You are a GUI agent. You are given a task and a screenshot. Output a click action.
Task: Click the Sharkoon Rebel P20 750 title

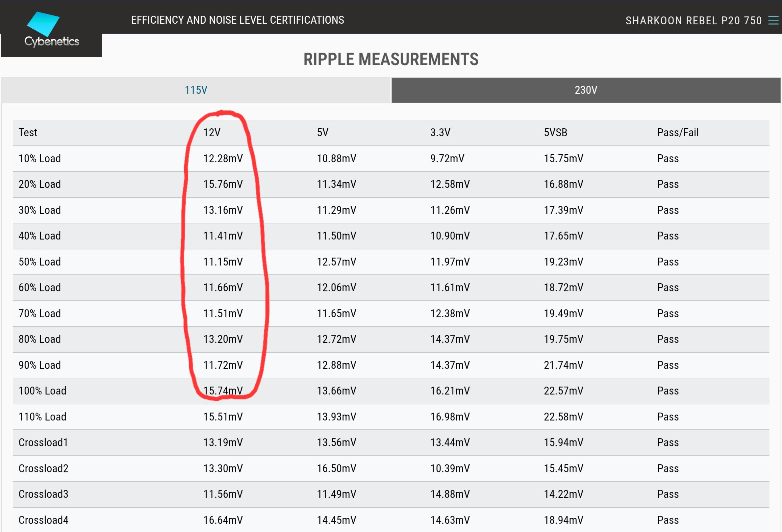click(x=693, y=20)
